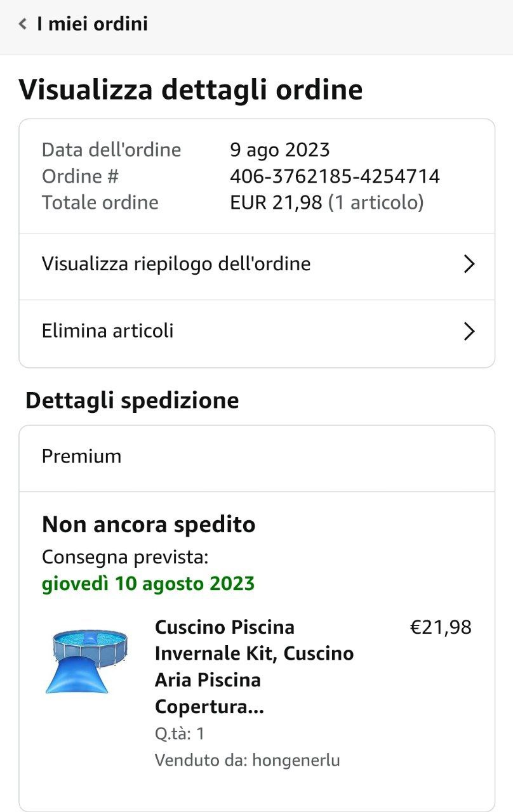Open Visualizza riepilogo dell'ordine
This screenshot has height=812, width=513.
(x=256, y=264)
